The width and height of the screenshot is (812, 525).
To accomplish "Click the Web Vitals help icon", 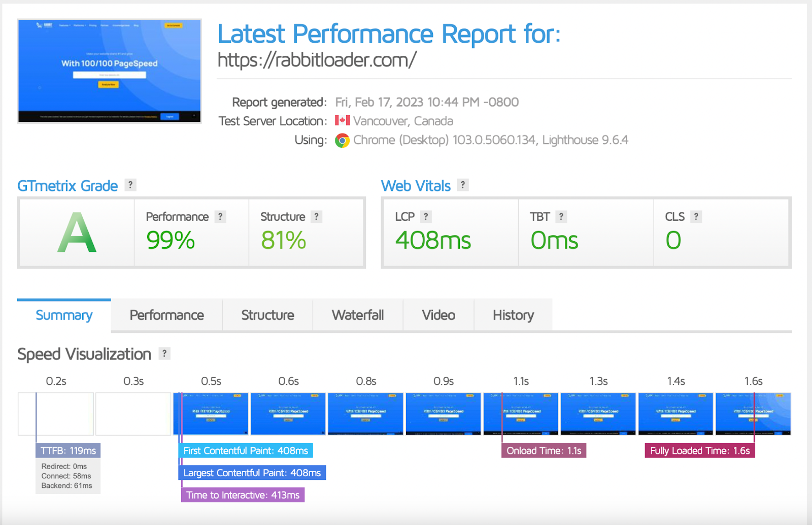I will (x=462, y=185).
